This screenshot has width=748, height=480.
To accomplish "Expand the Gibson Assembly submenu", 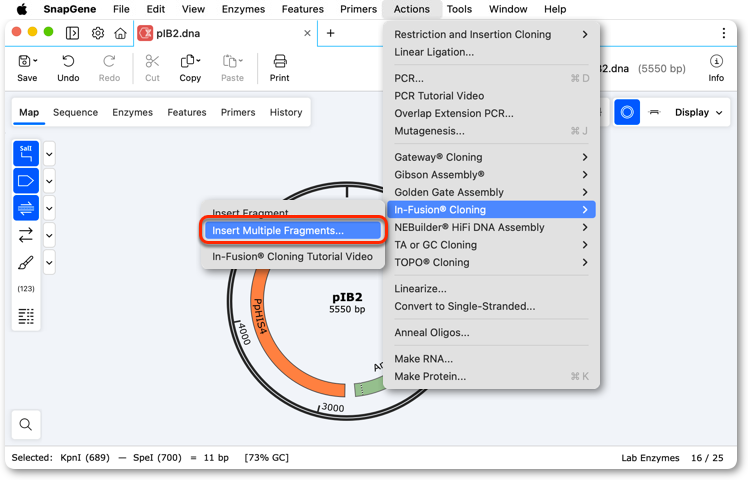I will coord(491,175).
